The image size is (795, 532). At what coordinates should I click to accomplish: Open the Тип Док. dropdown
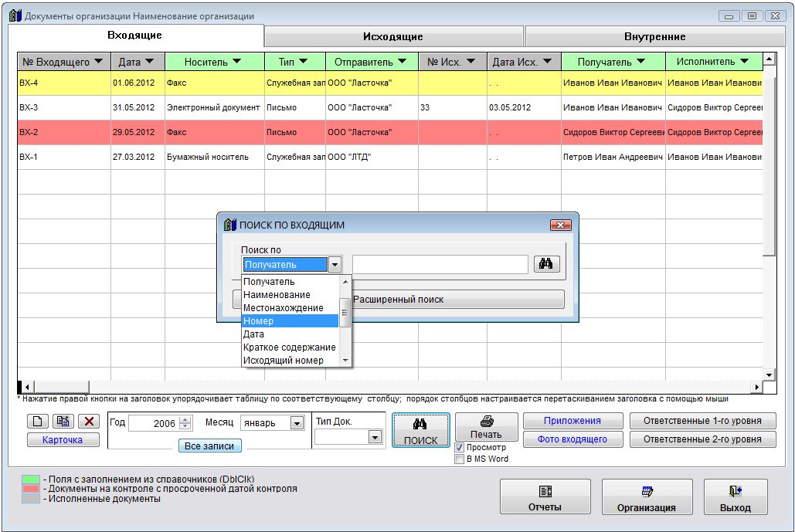[x=375, y=437]
